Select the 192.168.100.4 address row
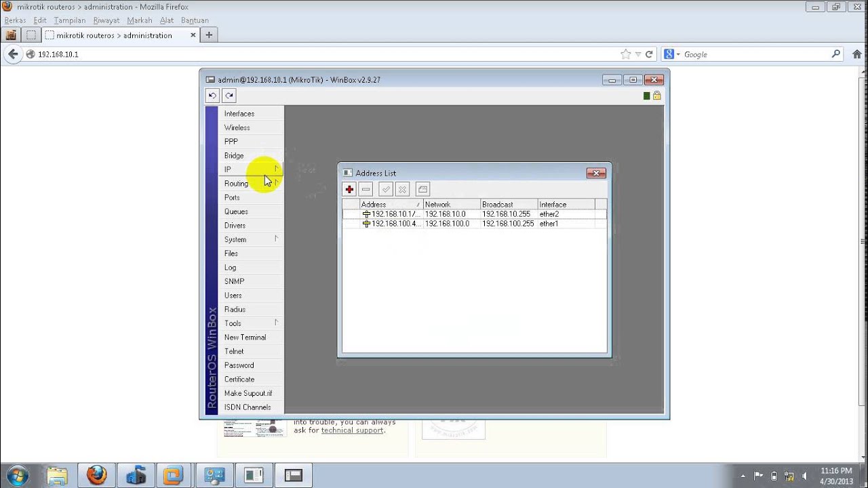 click(474, 224)
